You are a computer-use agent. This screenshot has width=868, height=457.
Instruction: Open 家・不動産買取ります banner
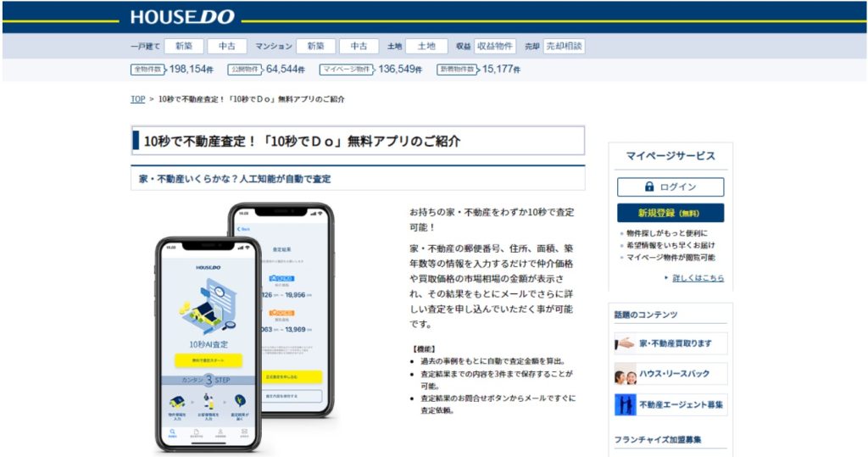(x=670, y=343)
